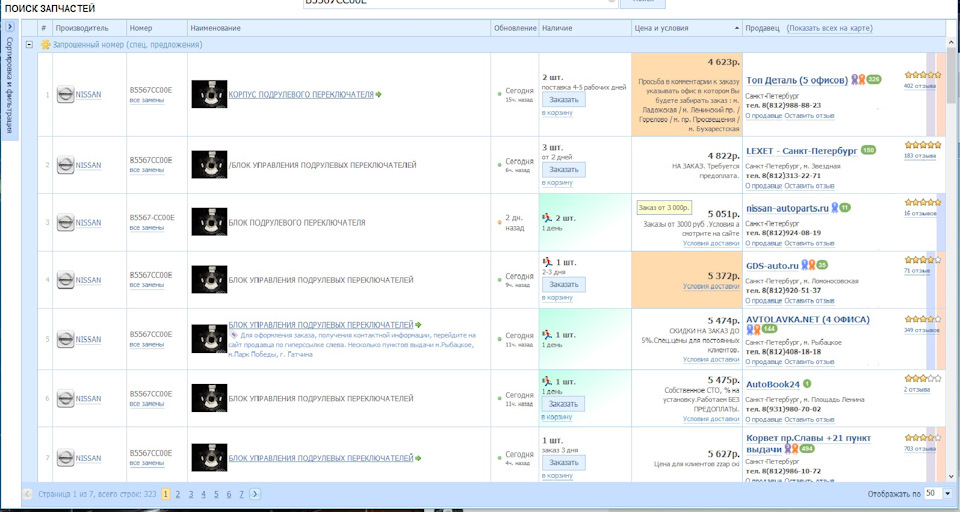Click green badge '150' next to LEXET
Viewport: 960px width, 512px height.
[868, 150]
